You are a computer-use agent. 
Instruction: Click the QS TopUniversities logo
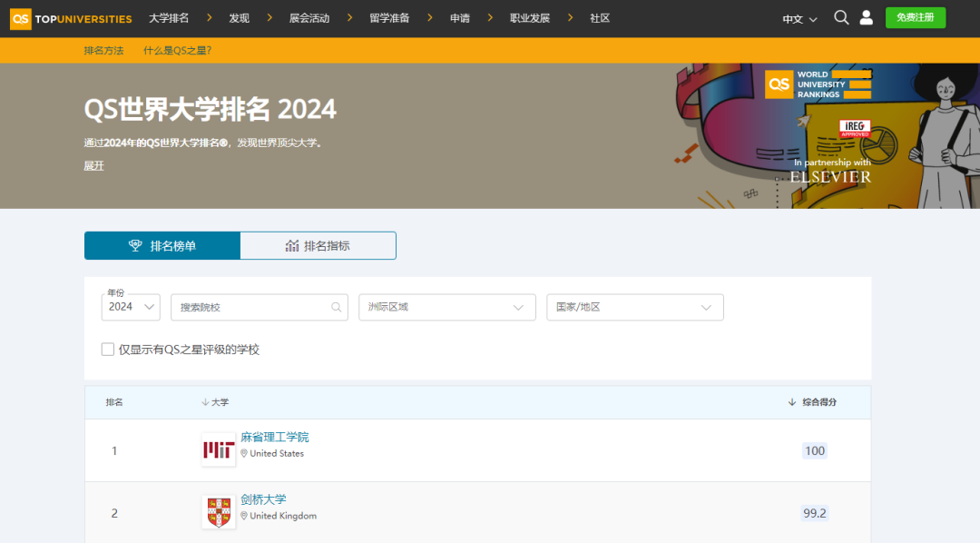pyautogui.click(x=71, y=18)
